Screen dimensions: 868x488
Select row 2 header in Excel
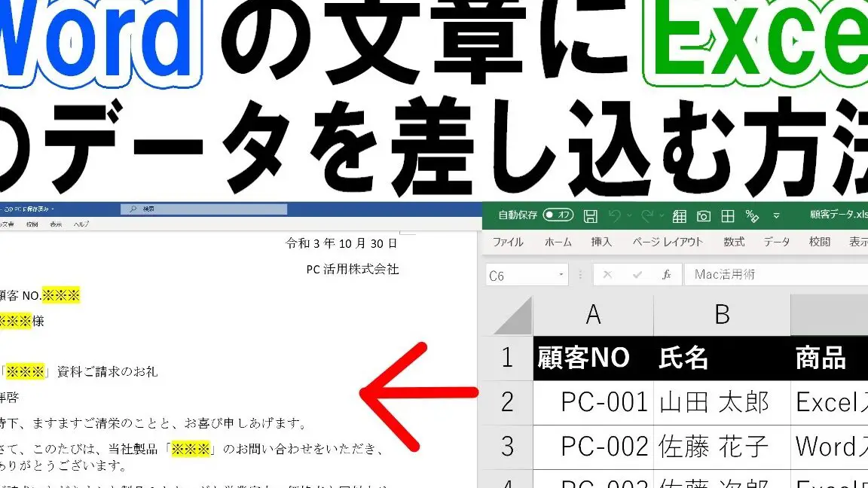pyautogui.click(x=507, y=402)
